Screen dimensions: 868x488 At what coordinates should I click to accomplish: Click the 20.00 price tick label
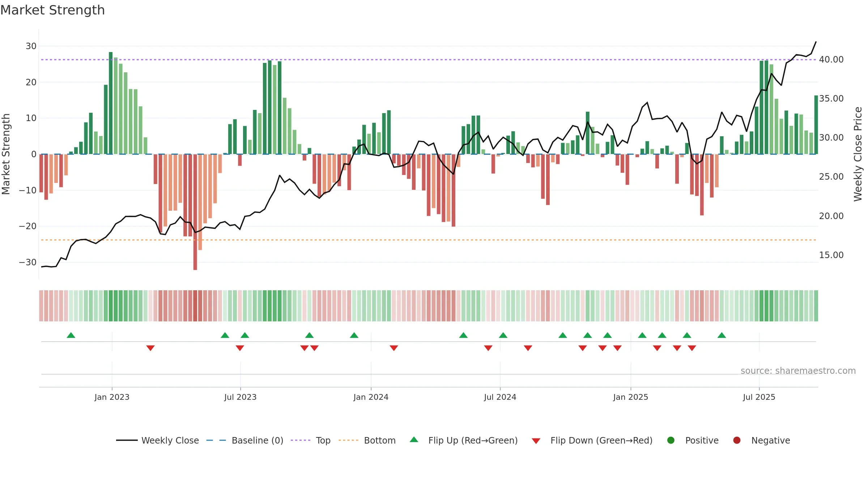[x=831, y=216]
